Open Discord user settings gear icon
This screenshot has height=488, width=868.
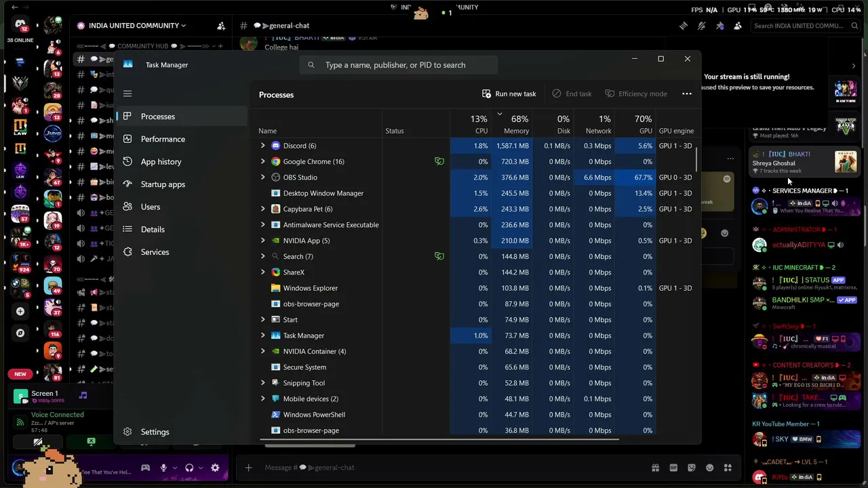(x=215, y=468)
